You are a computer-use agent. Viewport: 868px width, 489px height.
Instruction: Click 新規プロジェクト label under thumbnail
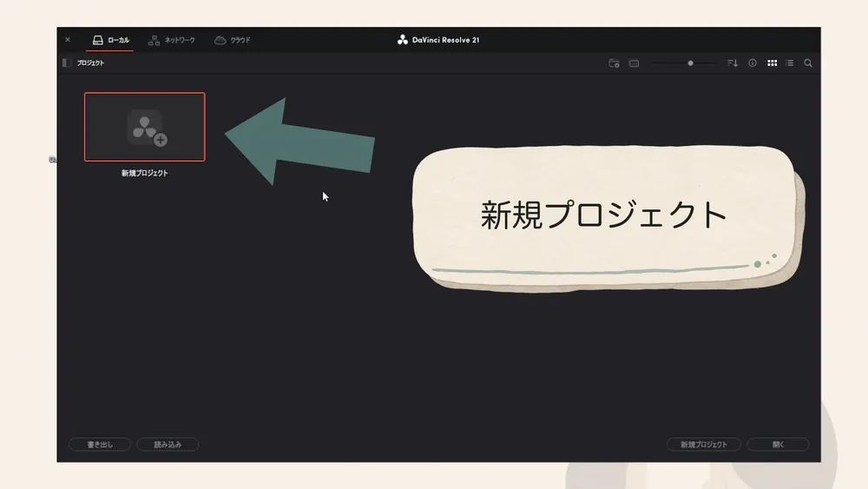(144, 174)
